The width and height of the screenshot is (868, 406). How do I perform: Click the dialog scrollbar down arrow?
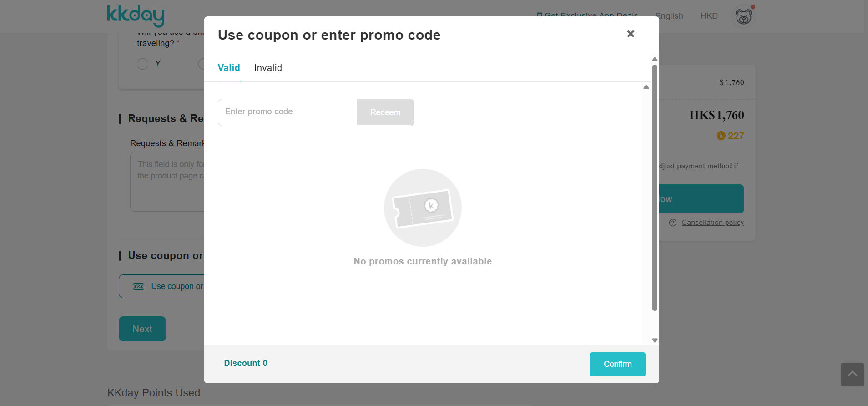coord(655,340)
